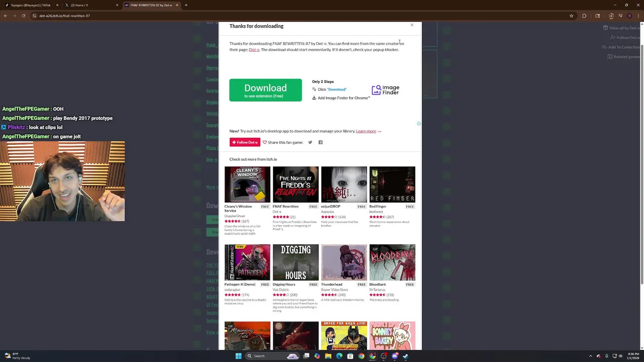
Task: Click the system tray microphone icon
Action: (607, 356)
